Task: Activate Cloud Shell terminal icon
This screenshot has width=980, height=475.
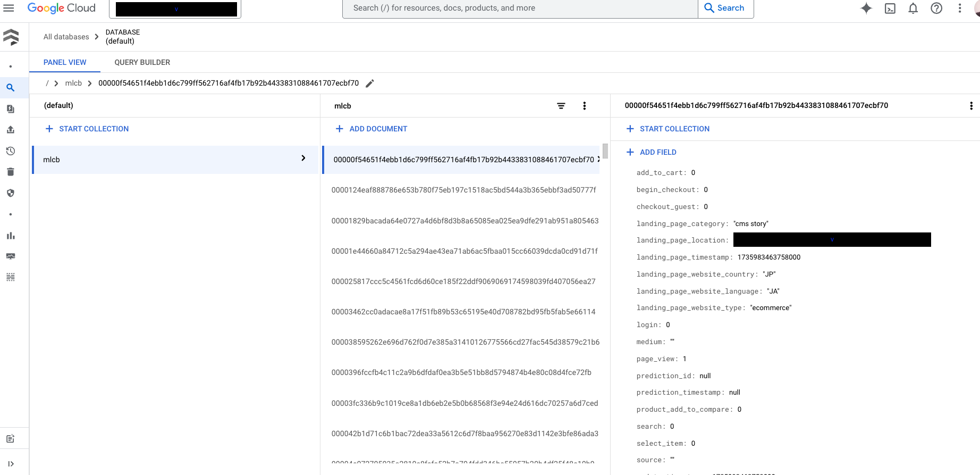Action: point(890,8)
